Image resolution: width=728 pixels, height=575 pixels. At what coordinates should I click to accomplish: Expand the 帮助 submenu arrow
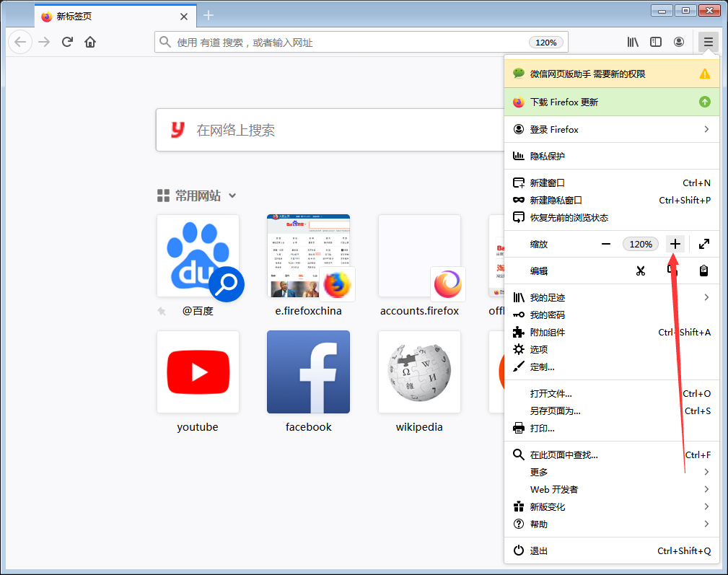706,524
